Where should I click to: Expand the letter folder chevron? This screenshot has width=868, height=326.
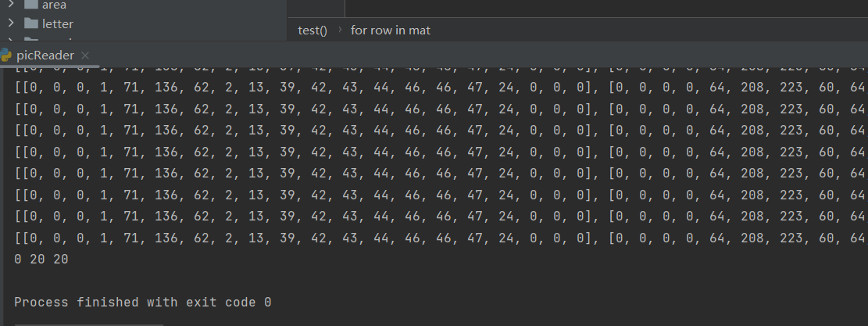11,23
